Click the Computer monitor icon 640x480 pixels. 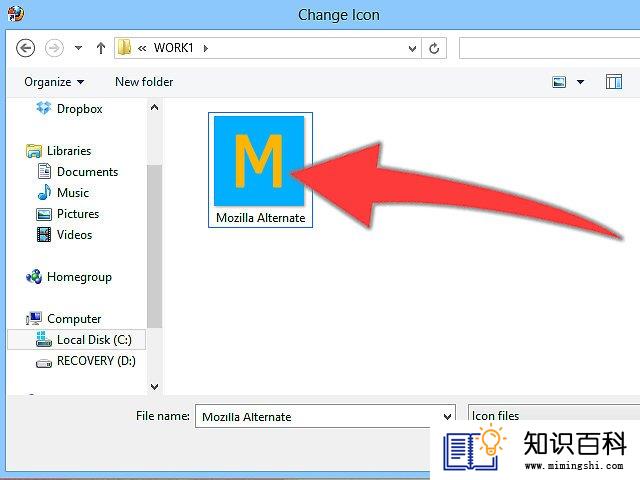click(34, 318)
